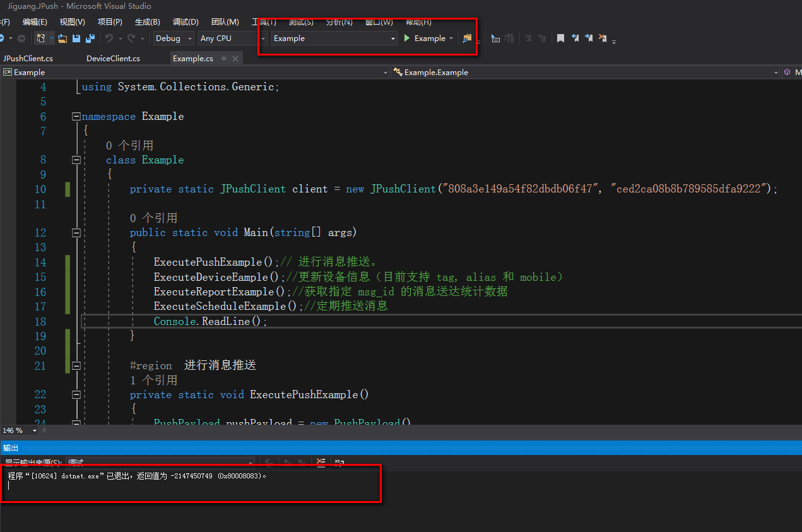Toggle a bookmark on the current line
The image size is (802, 532).
pyautogui.click(x=560, y=38)
